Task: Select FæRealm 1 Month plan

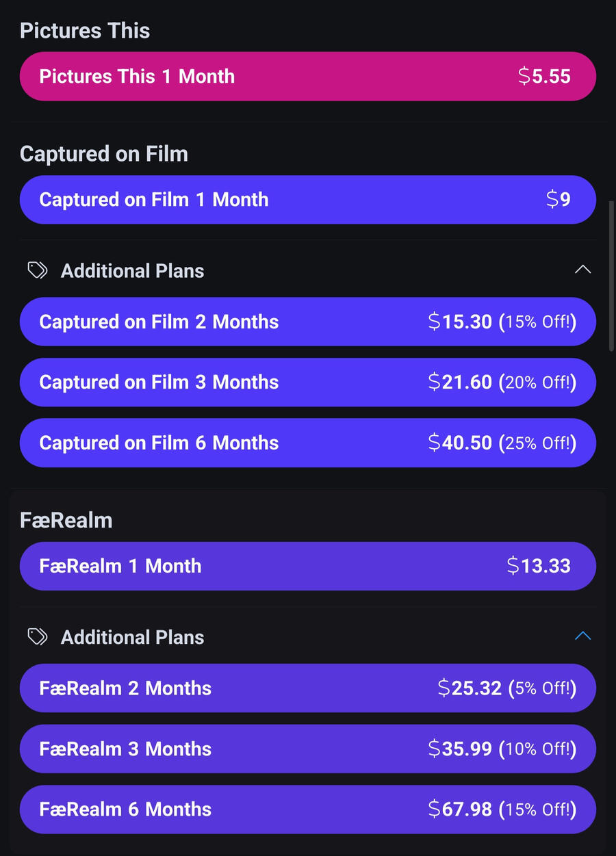Action: click(307, 566)
